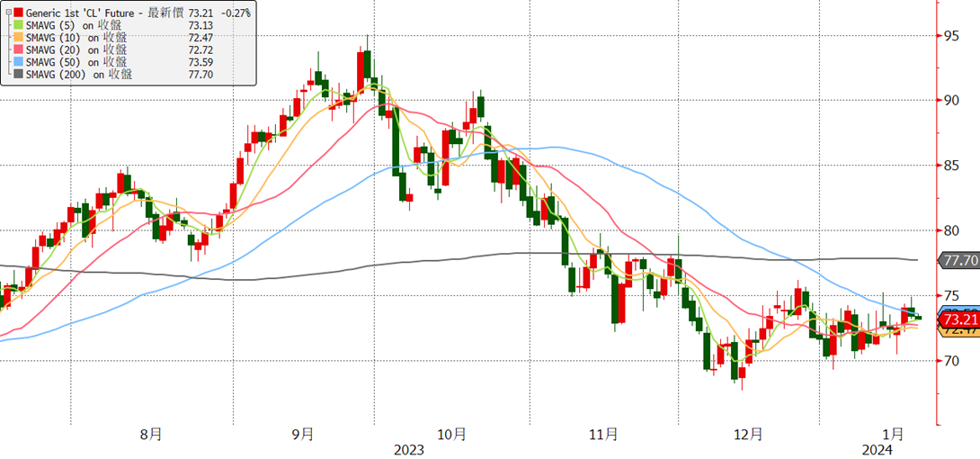The height and width of the screenshot is (459, 980).
Task: Click the gray 77.70 price tag on axis
Action: (959, 260)
